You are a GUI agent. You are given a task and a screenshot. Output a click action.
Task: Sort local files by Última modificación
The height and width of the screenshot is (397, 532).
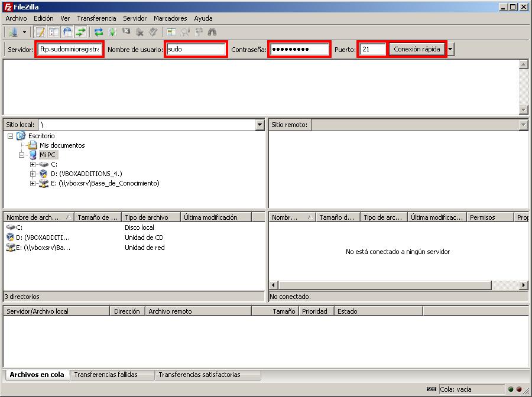216,217
